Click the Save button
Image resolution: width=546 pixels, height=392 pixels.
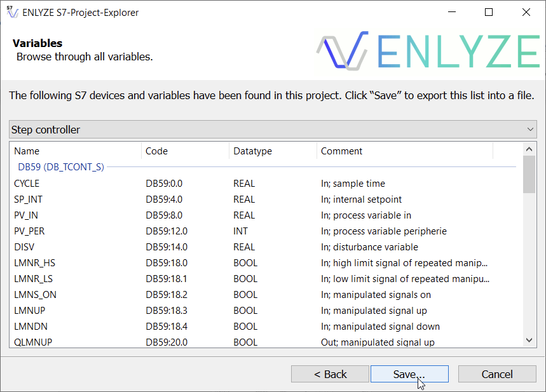click(409, 374)
